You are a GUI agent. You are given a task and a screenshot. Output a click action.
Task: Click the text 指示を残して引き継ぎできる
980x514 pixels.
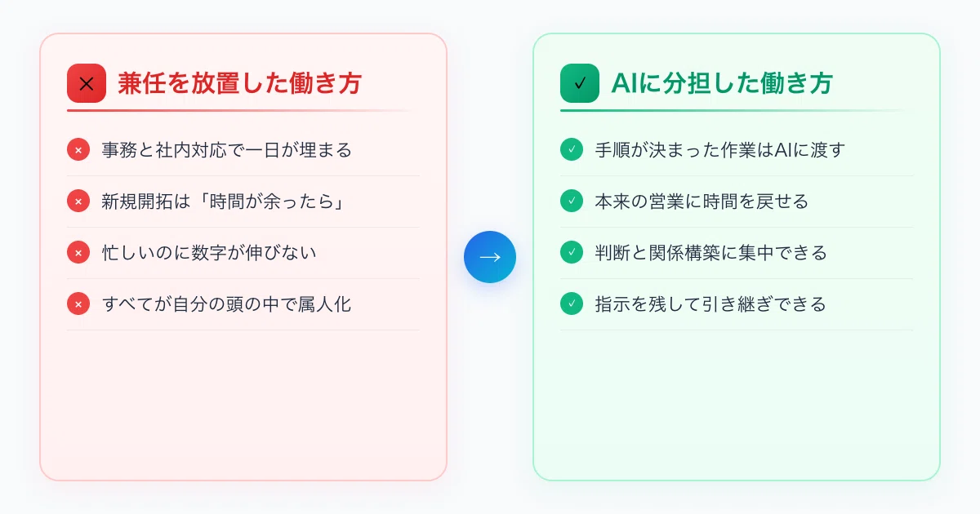coord(710,304)
